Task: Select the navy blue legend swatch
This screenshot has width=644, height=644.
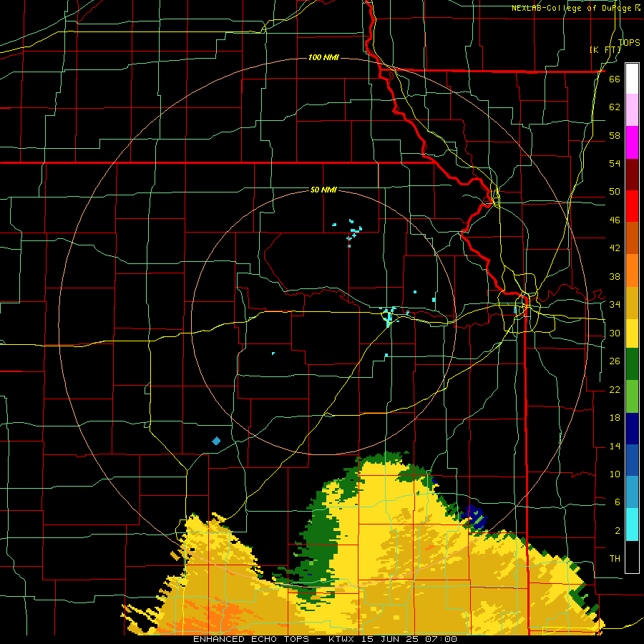Action: tap(632, 429)
